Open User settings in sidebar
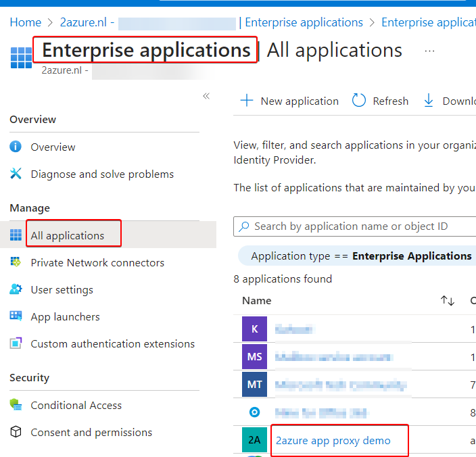The width and height of the screenshot is (476, 457). 62,290
